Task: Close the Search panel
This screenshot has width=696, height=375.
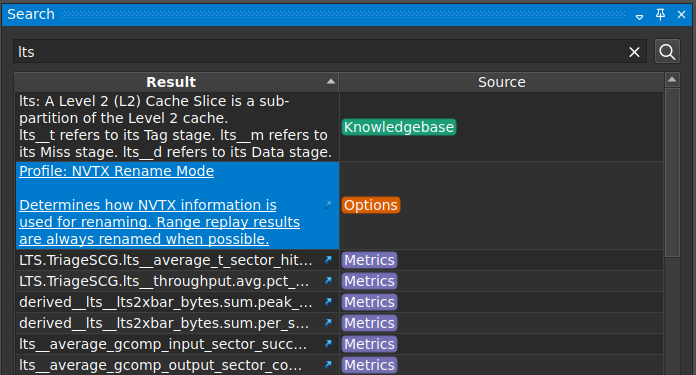Action: point(682,15)
